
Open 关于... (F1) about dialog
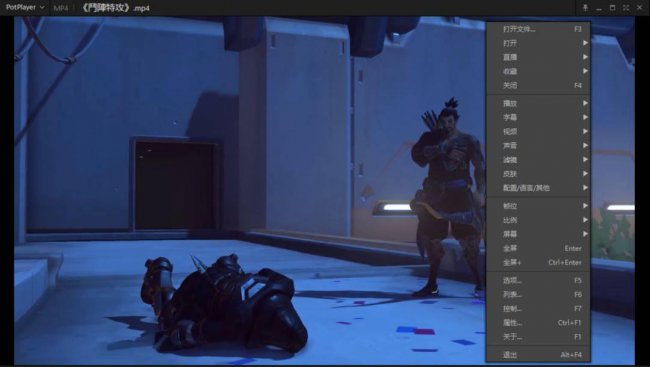[538, 337]
